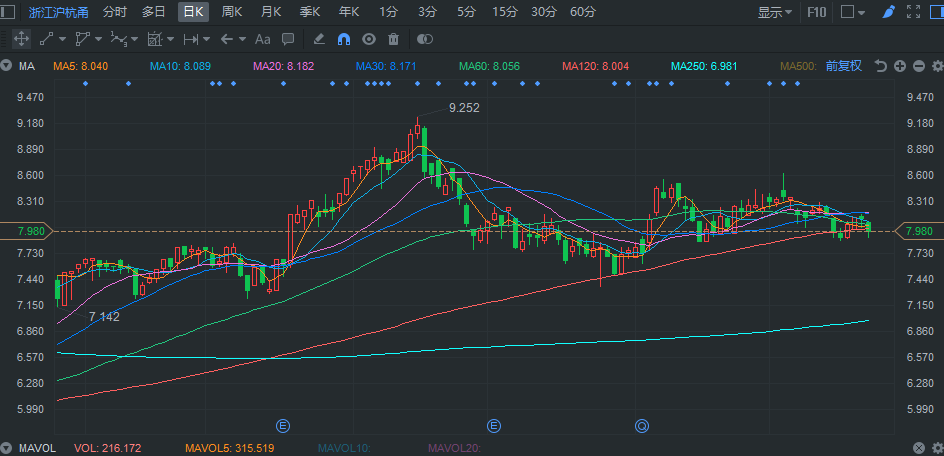Select the polygon shape drawing tool
This screenshot has height=456, width=944.
82,39
